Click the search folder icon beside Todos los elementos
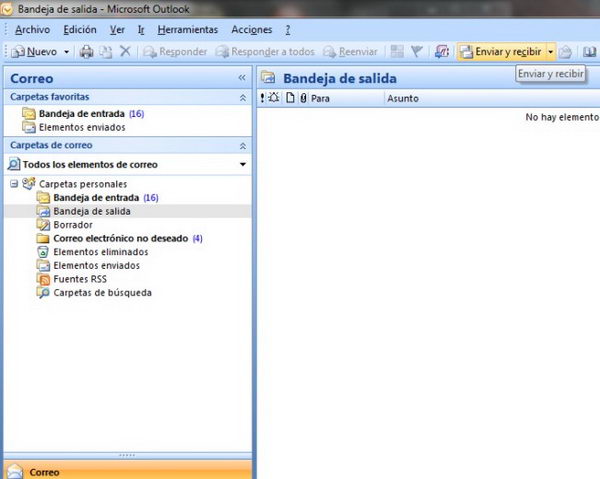 click(14, 165)
